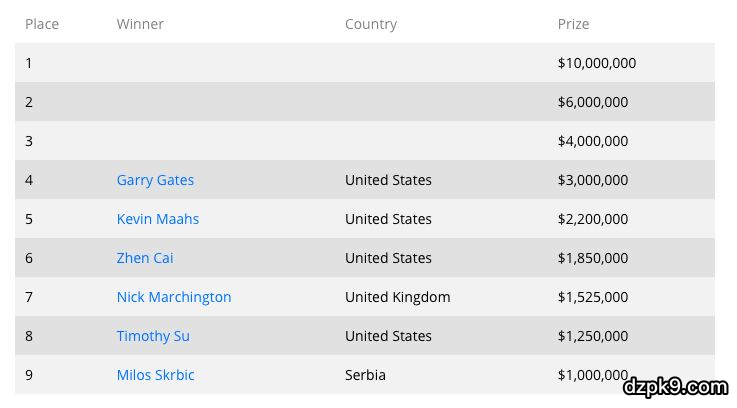Select the $10,000,000 first place prize
Viewport: 737px width, 408px height.
(597, 63)
